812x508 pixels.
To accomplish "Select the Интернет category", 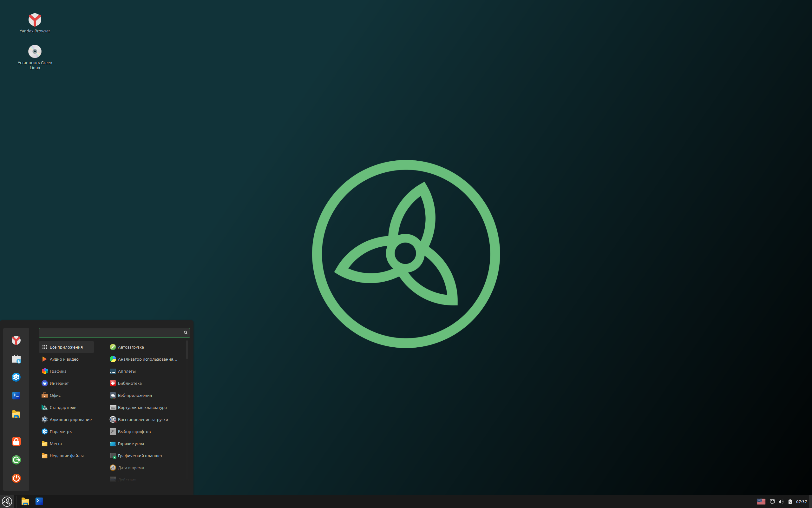I will pyautogui.click(x=66, y=383).
